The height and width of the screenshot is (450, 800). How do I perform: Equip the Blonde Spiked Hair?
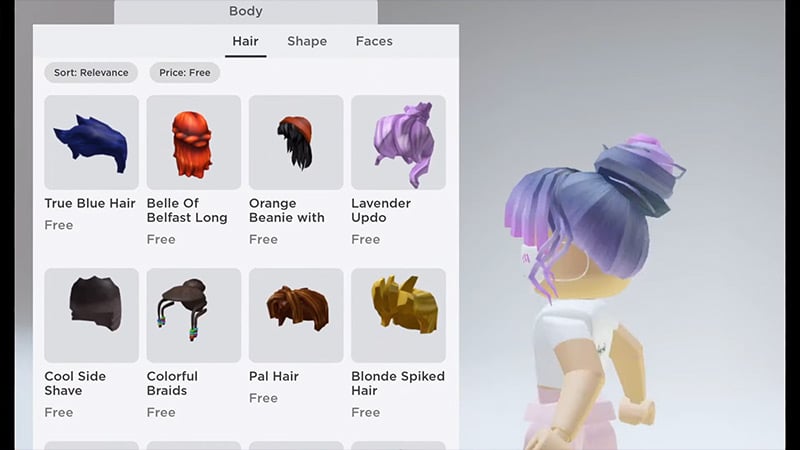[x=398, y=315]
